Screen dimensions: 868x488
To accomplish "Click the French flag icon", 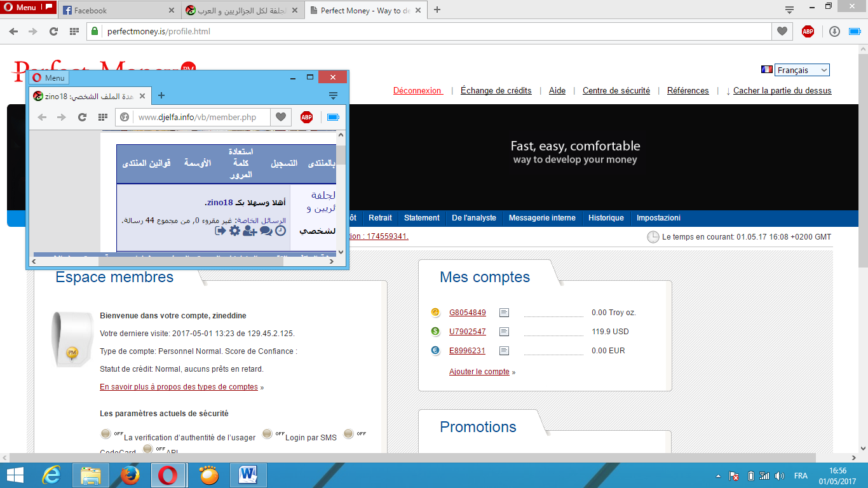I will coord(766,70).
